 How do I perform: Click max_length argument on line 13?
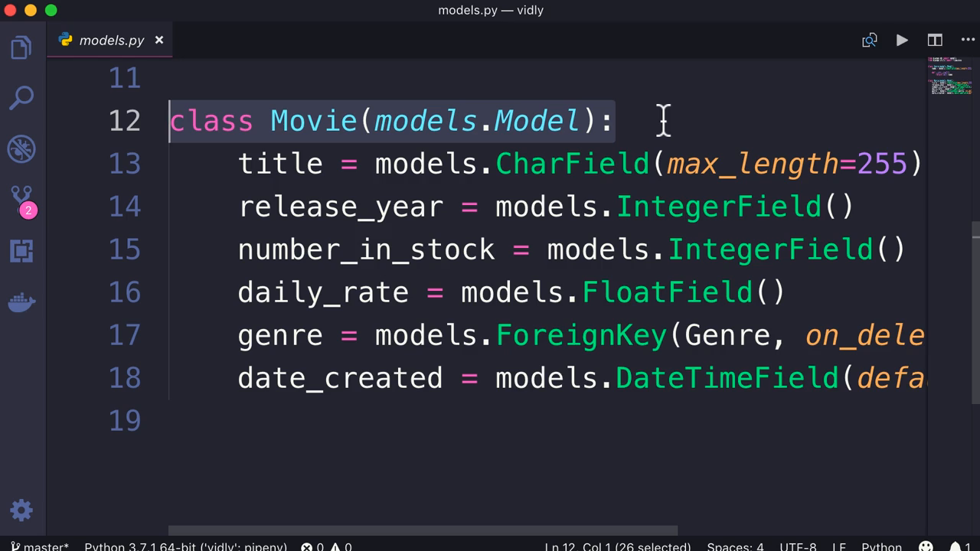coord(753,164)
